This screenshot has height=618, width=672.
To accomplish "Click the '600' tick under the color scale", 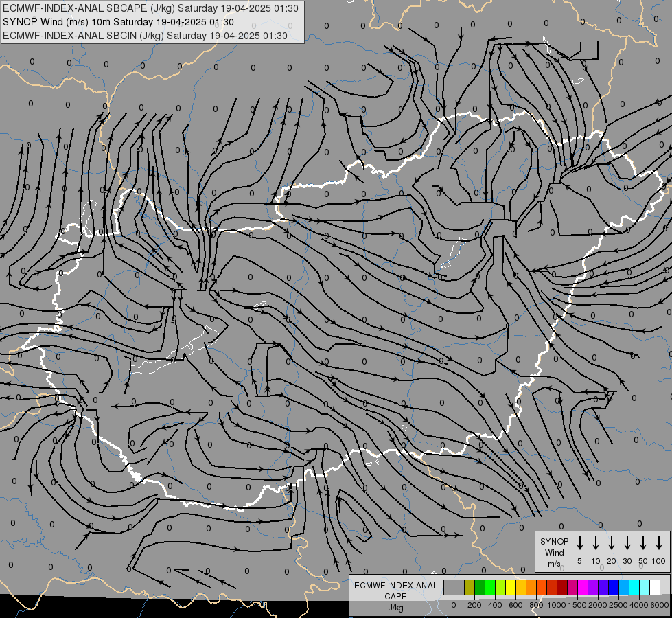I will click(515, 605).
